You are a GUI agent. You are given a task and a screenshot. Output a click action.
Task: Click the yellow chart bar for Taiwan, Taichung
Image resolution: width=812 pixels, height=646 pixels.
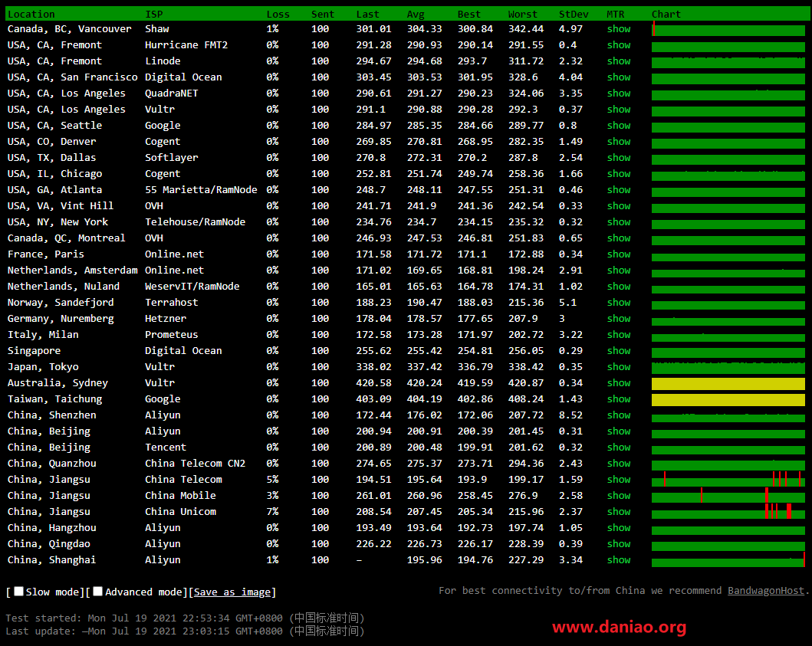[x=728, y=399]
